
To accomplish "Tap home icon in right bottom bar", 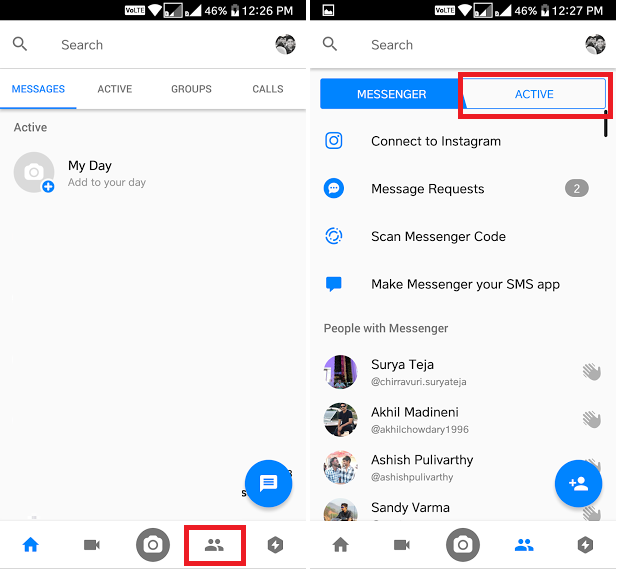I will [x=341, y=545].
